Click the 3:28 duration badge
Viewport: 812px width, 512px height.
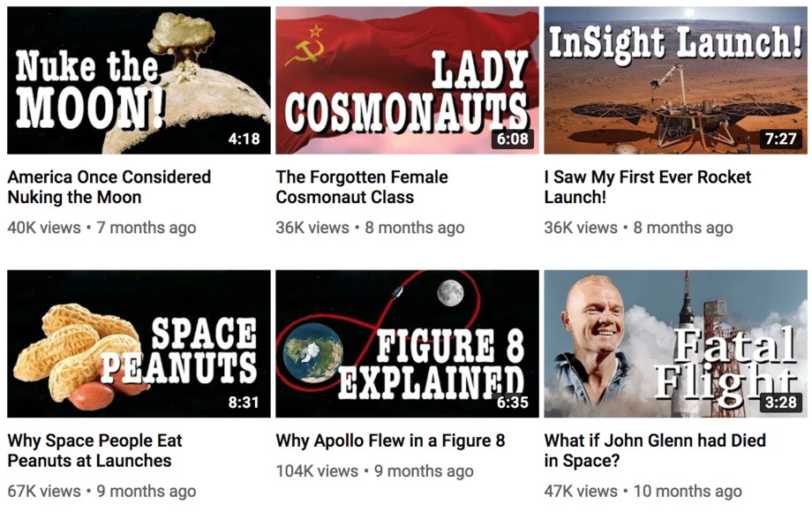(x=781, y=403)
